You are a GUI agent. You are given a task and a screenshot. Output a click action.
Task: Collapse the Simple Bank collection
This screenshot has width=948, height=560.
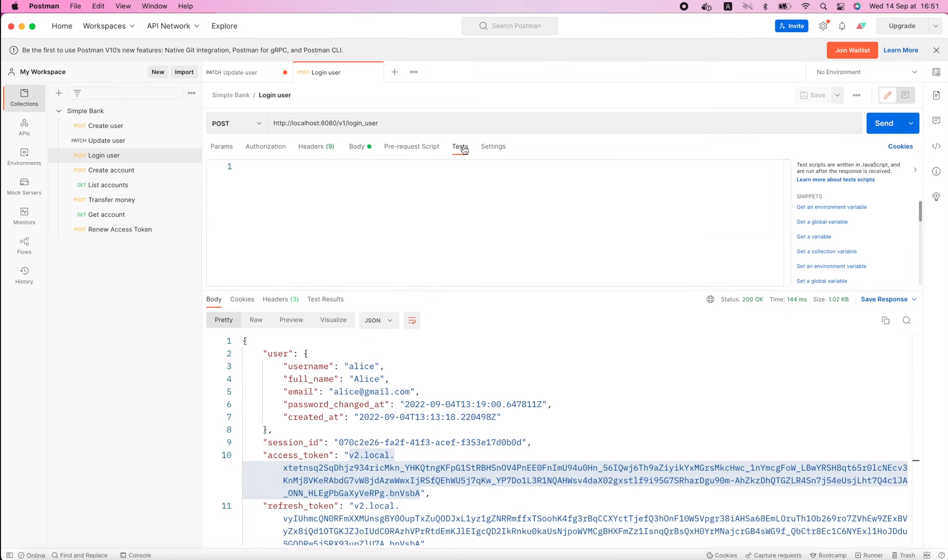[59, 111]
